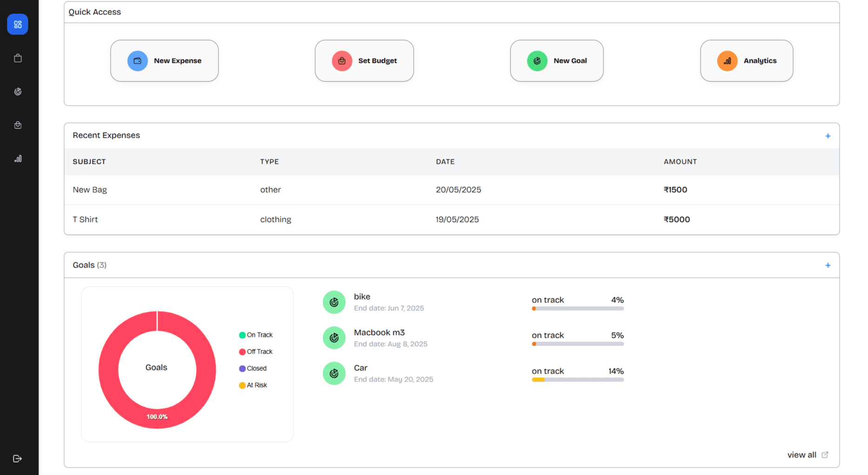The width and height of the screenshot is (868, 475).
Task: Click the plus icon on Goals panel
Action: click(x=828, y=265)
